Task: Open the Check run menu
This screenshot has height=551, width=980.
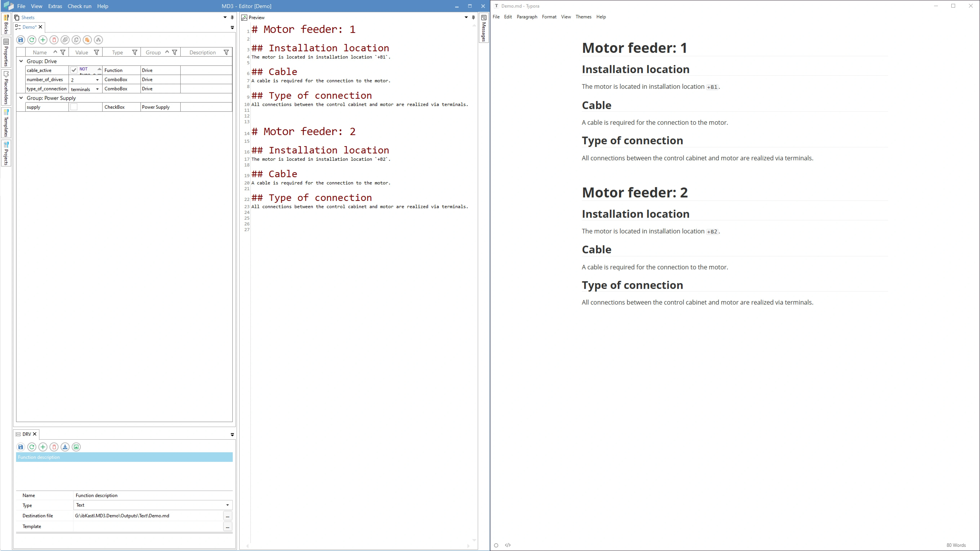Action: [x=79, y=6]
